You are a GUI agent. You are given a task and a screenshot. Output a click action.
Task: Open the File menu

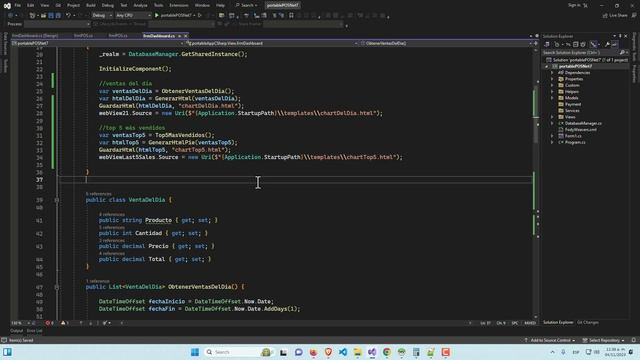[18, 5]
